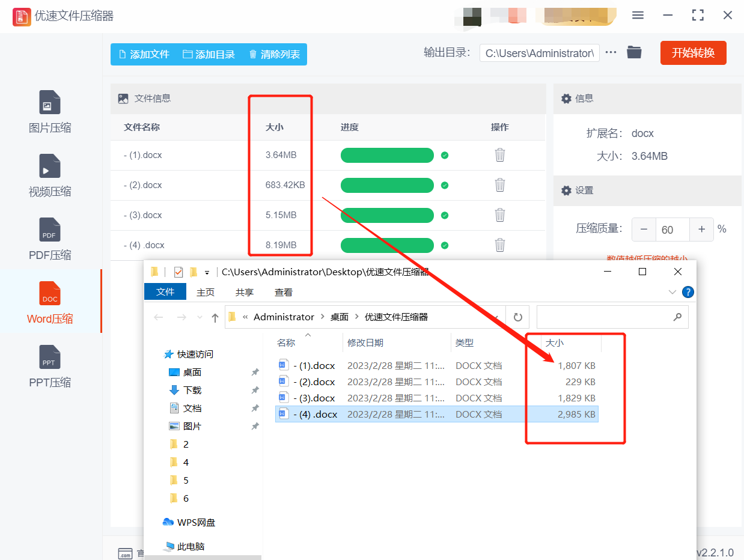Select - (4) .docx file in Explorer
This screenshot has height=560, width=744.
(x=436, y=414)
